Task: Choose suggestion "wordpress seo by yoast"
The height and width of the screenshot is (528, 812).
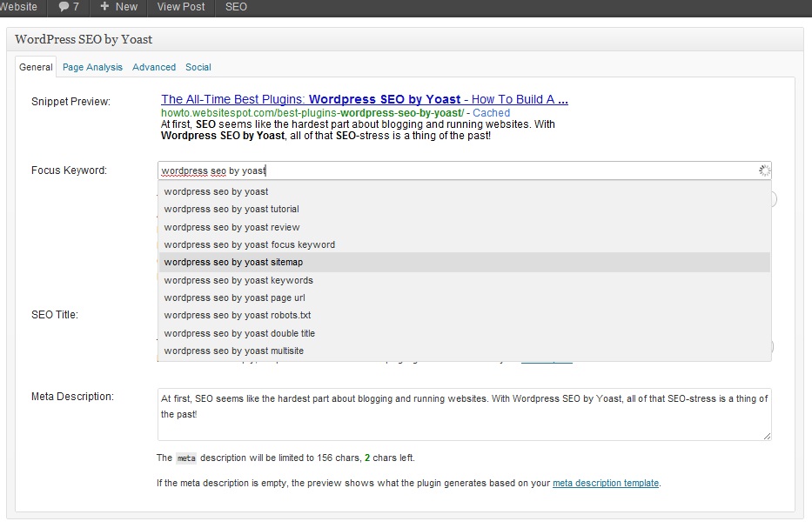Action: 464,191
